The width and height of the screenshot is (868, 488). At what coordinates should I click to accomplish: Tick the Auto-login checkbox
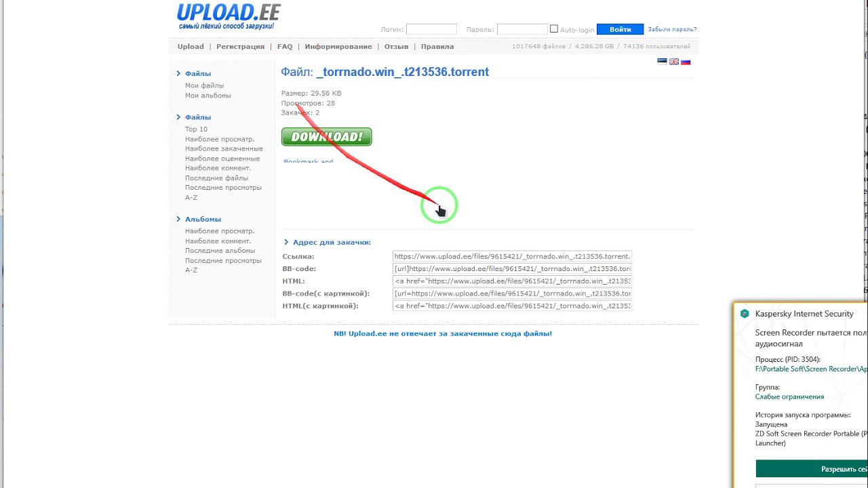click(554, 29)
